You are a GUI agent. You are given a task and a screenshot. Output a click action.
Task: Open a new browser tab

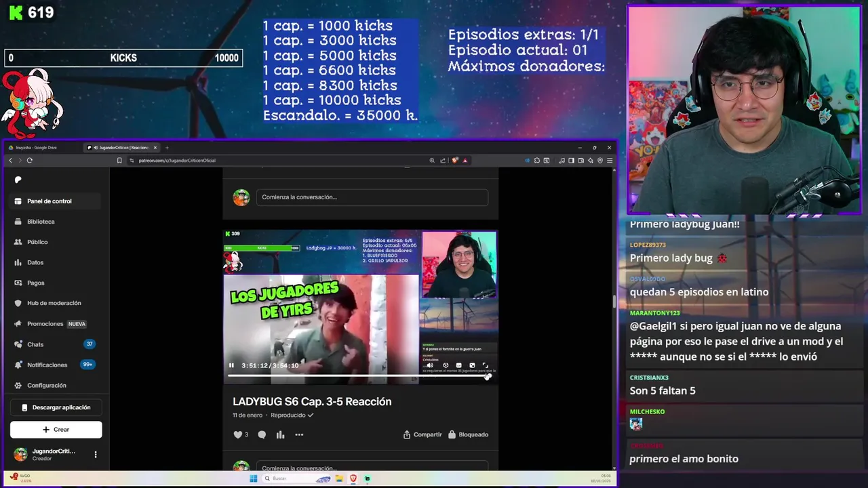click(167, 147)
